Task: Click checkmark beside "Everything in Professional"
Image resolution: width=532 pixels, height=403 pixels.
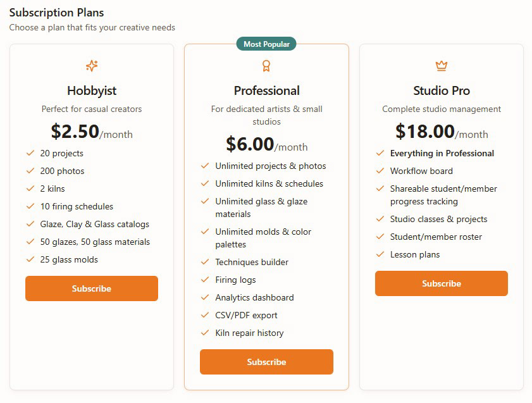Action: (380, 153)
